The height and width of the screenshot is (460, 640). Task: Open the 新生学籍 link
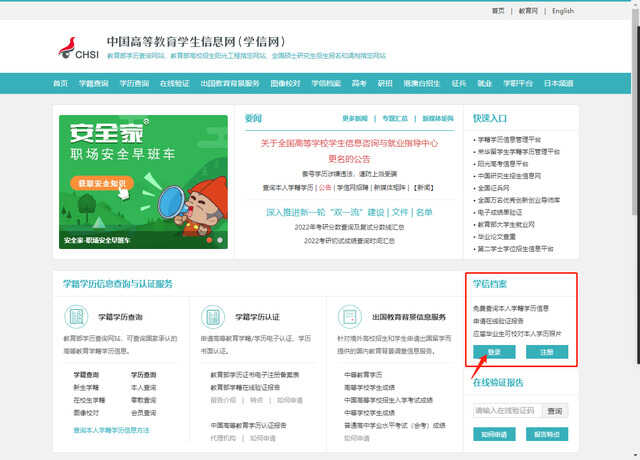(86, 387)
